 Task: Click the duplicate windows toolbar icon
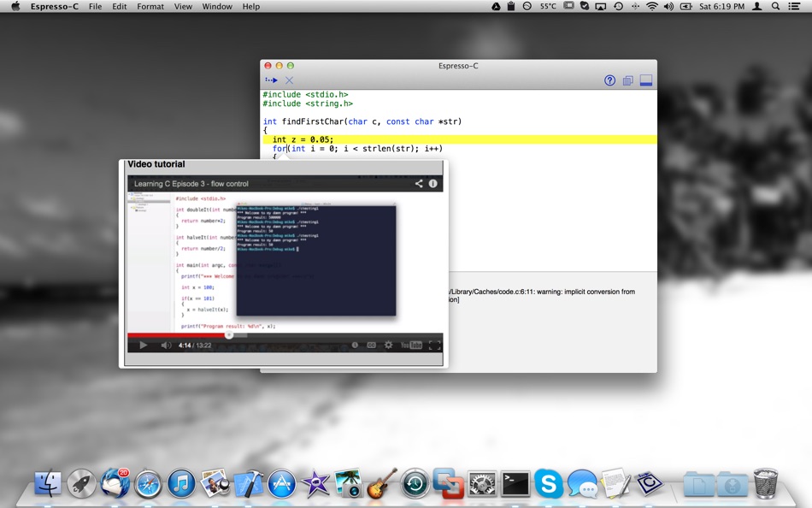pyautogui.click(x=627, y=80)
